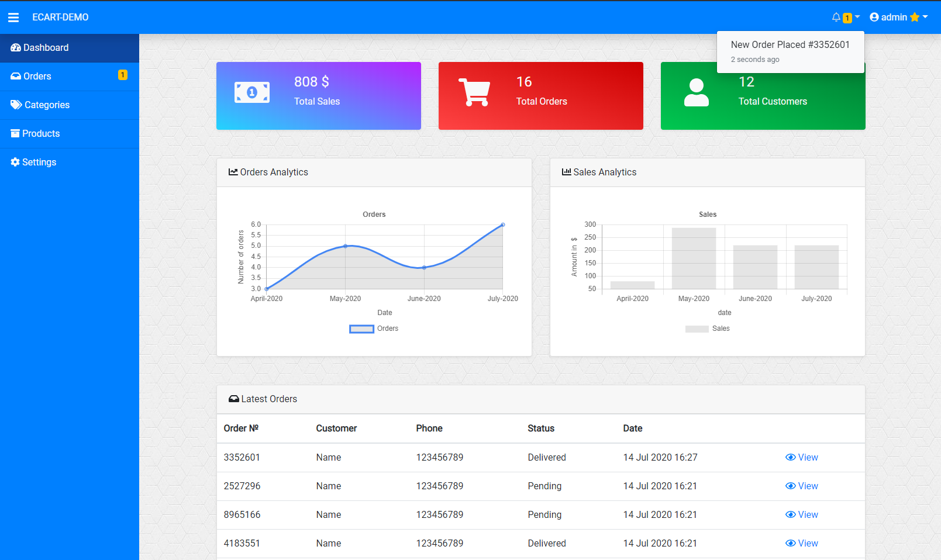Click the eye icon for order 4183551
This screenshot has width=941, height=560.
pos(791,544)
